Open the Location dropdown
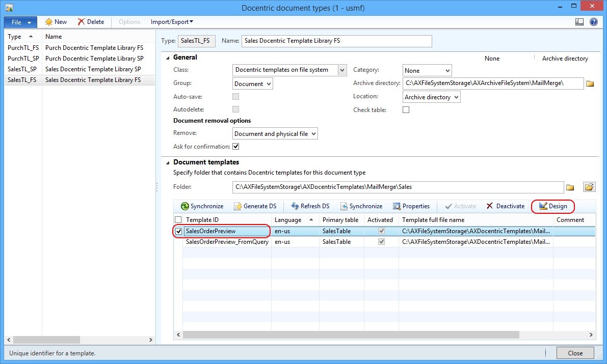The image size is (607, 364). pos(432,97)
